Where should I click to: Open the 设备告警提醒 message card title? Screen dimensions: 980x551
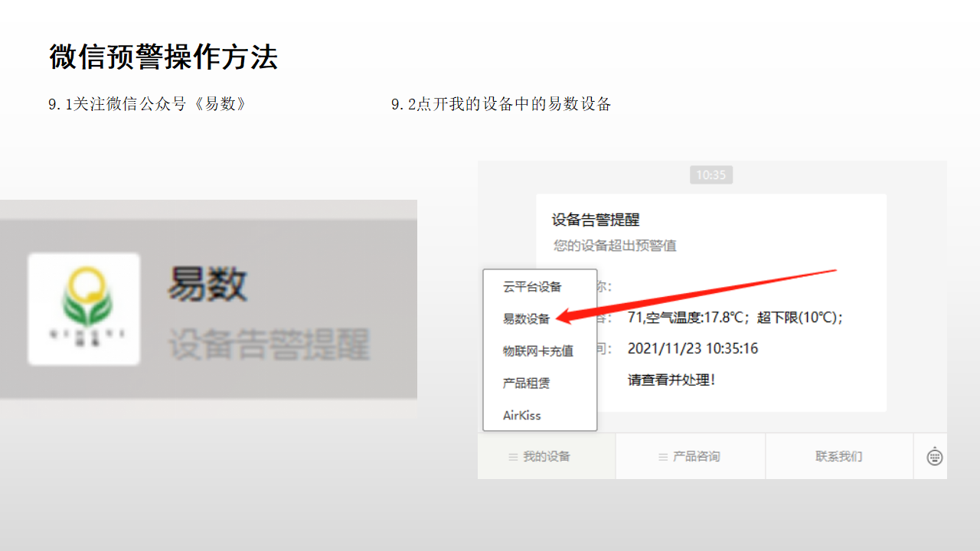point(596,220)
